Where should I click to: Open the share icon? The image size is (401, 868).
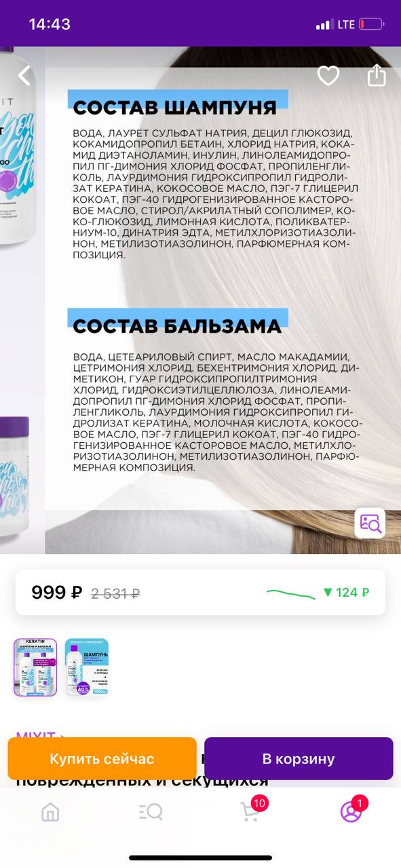(x=377, y=75)
